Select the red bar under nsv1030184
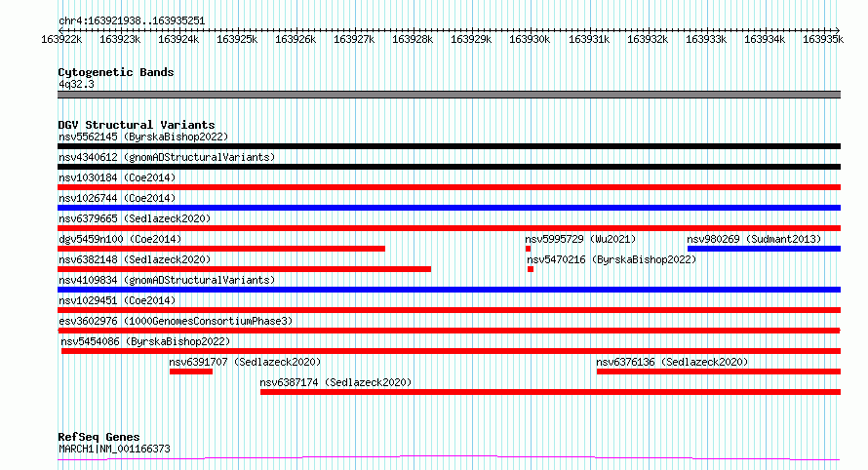This screenshot has width=868, height=470. tap(449, 187)
